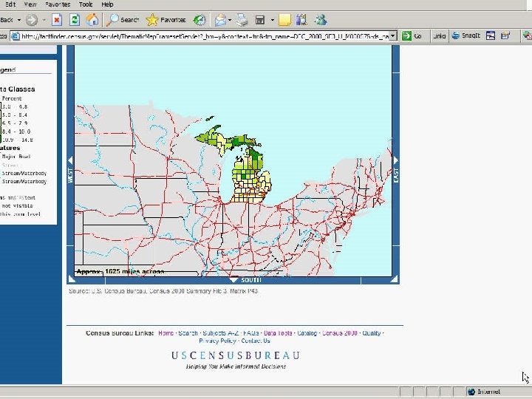Screen dimensions: 532x399
Task: Click the SnagIt toolbar button
Action: pos(466,35)
